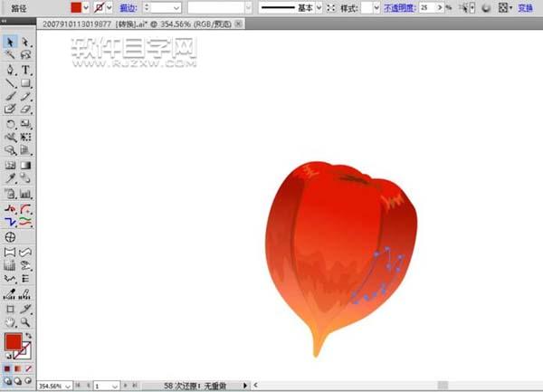Select the Magic Wand tool
Screen dimensions: 543x392
(x=10, y=55)
